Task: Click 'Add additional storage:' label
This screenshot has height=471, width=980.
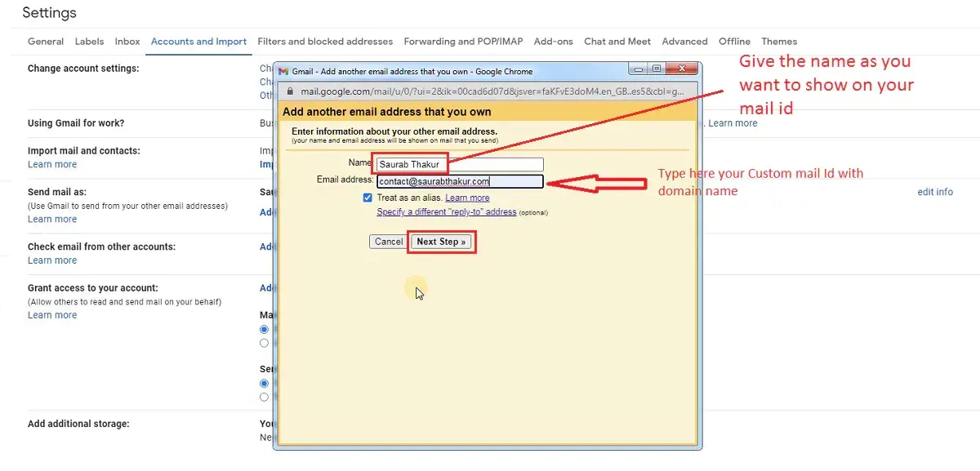Action: (78, 424)
